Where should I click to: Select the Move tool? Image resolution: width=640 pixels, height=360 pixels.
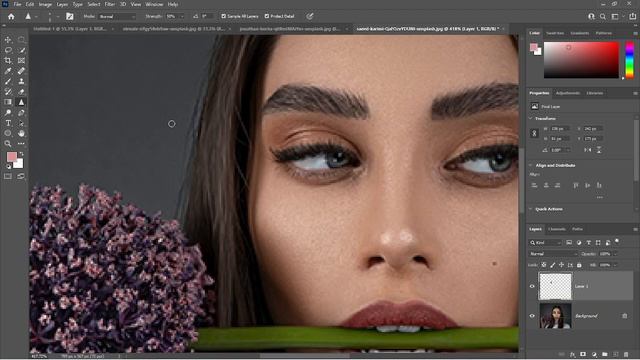[x=8, y=40]
